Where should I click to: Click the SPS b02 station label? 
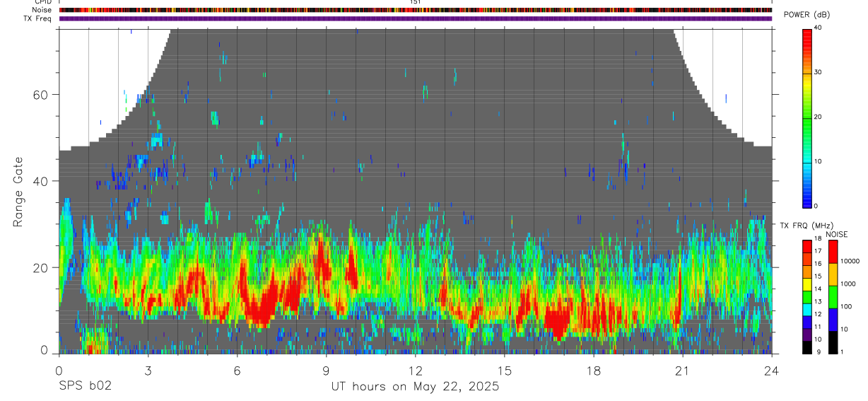pos(85,387)
